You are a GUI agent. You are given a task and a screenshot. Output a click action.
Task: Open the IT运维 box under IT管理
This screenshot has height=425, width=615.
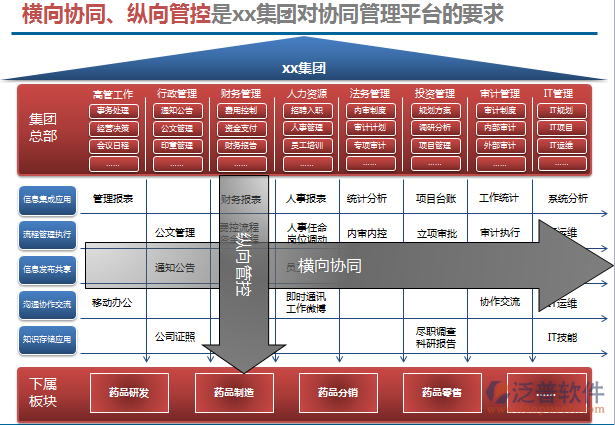(x=562, y=146)
